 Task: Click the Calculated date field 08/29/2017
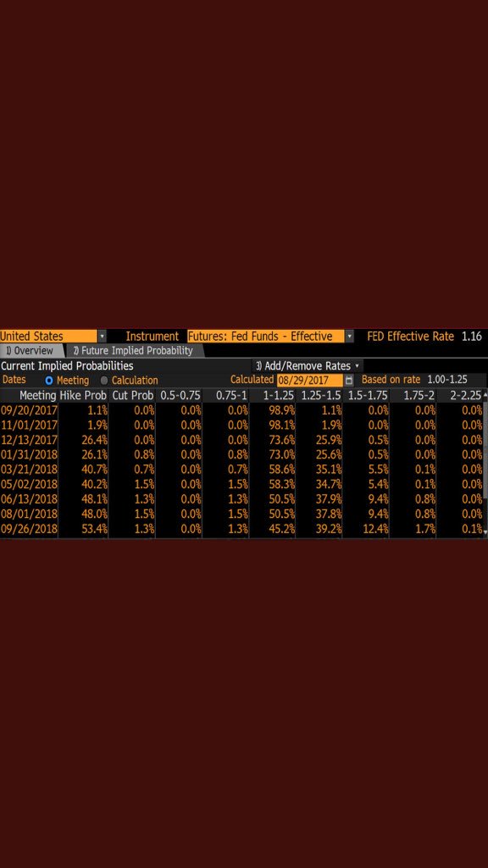click(310, 381)
